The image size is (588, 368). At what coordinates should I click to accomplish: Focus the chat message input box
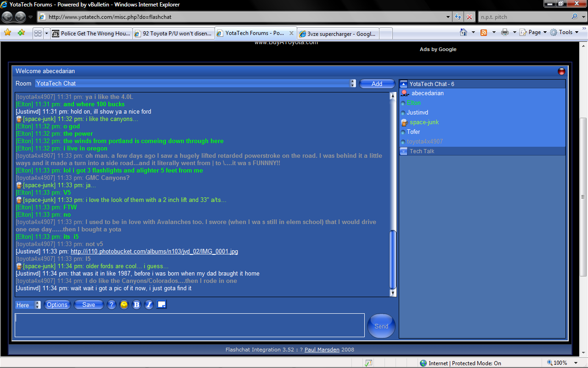pos(190,325)
